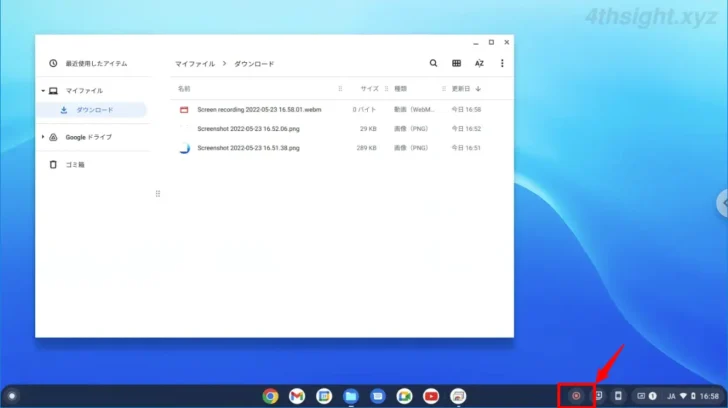The height and width of the screenshot is (408, 728).
Task: Open the AZ sort options
Action: (479, 63)
